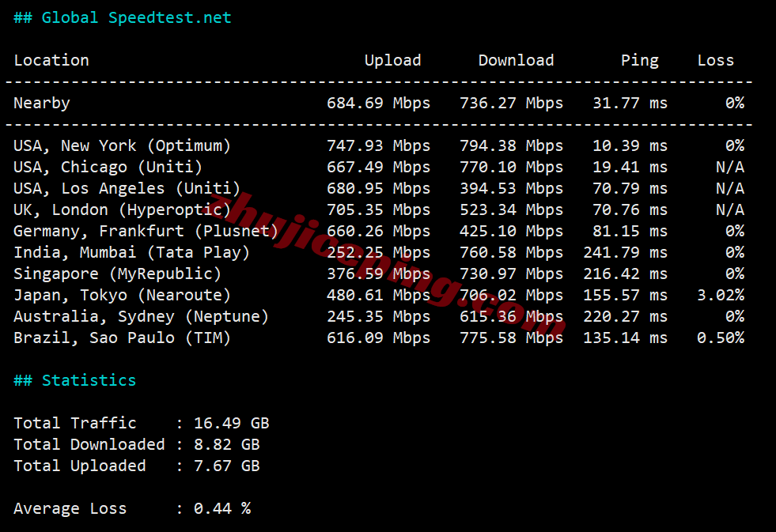Select Tokyo ping '155.57 ms'
The height and width of the screenshot is (532, 776).
point(625,295)
